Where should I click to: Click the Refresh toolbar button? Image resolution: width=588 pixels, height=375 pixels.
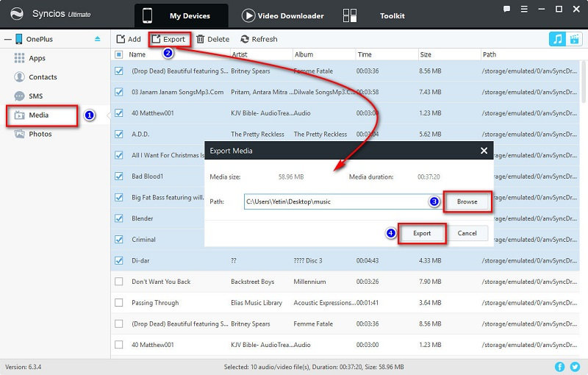pyautogui.click(x=259, y=39)
